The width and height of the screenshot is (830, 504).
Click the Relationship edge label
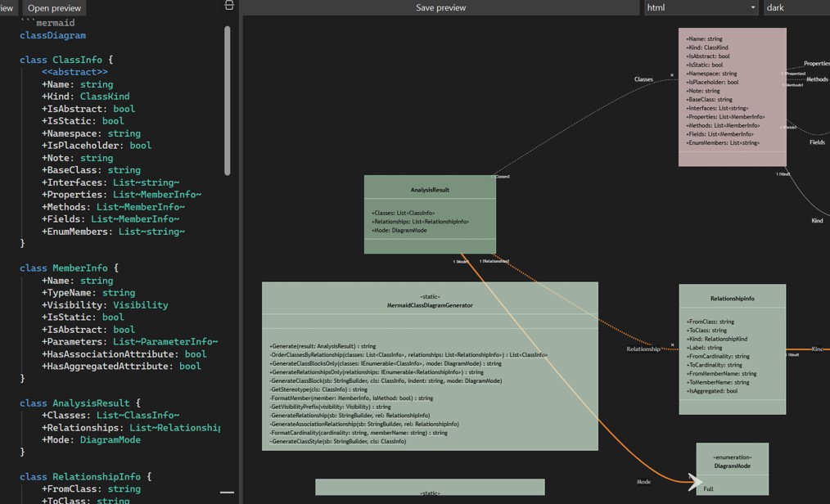[642, 349]
